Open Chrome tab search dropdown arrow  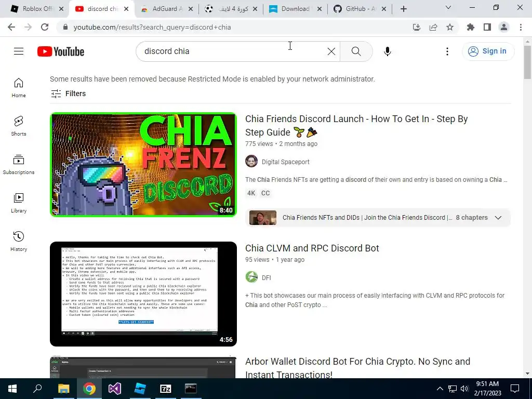point(448,7)
